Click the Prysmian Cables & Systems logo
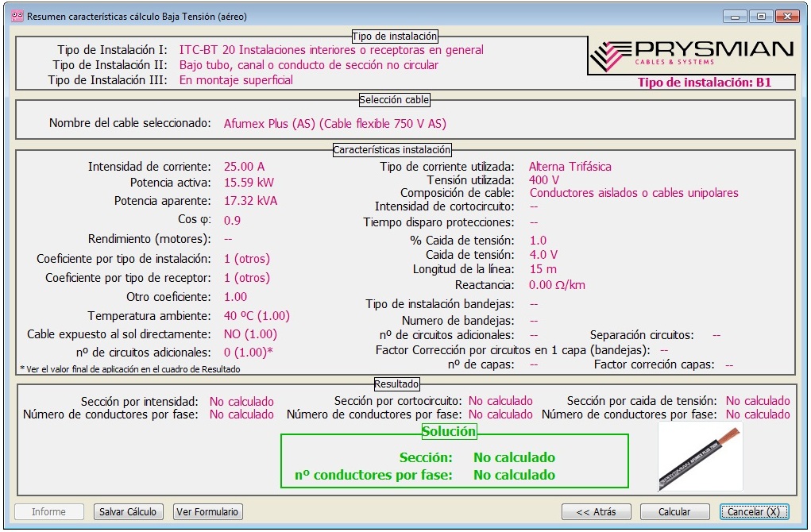Image resolution: width=811 pixels, height=532 pixels. click(x=692, y=56)
